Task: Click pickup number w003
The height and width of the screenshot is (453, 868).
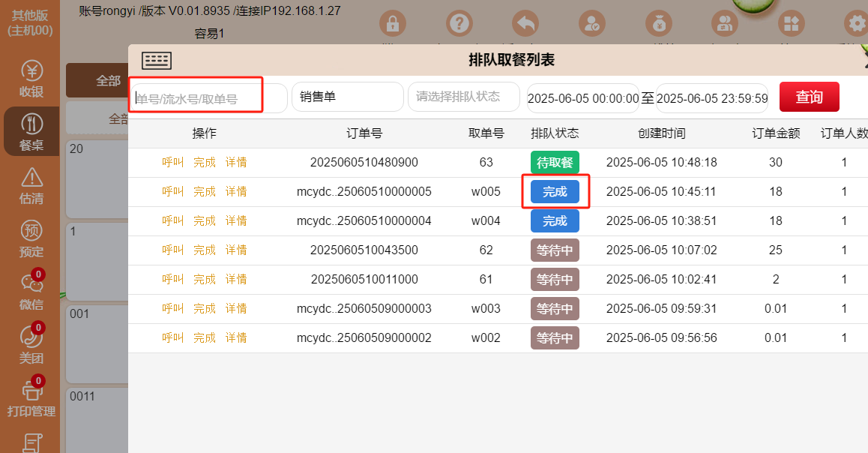Action: (486, 308)
